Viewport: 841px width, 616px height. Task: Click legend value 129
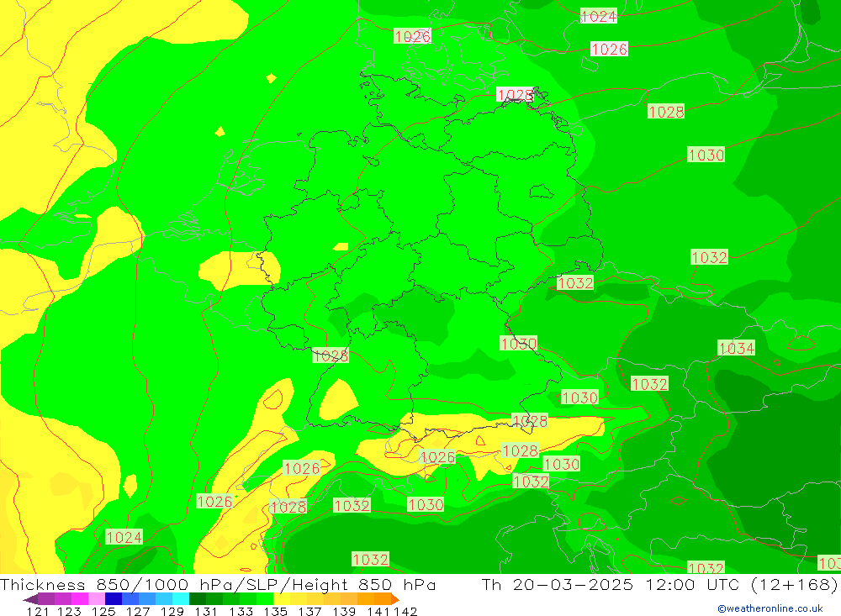pos(172,611)
